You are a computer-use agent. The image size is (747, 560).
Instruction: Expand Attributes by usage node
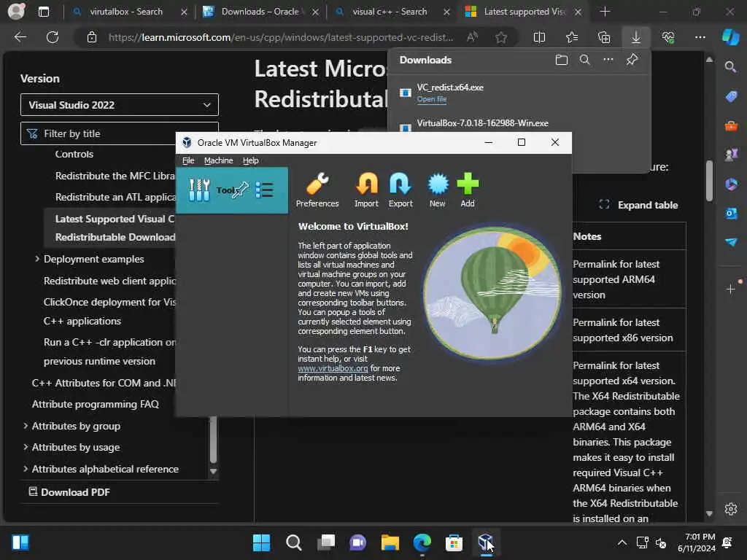pyautogui.click(x=26, y=447)
